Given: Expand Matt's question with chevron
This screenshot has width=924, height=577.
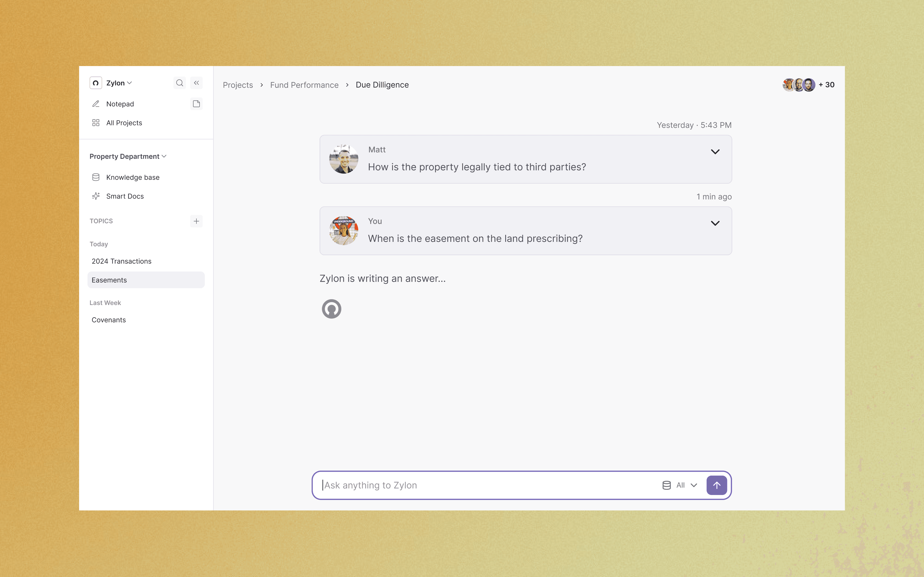Looking at the screenshot, I should [715, 152].
